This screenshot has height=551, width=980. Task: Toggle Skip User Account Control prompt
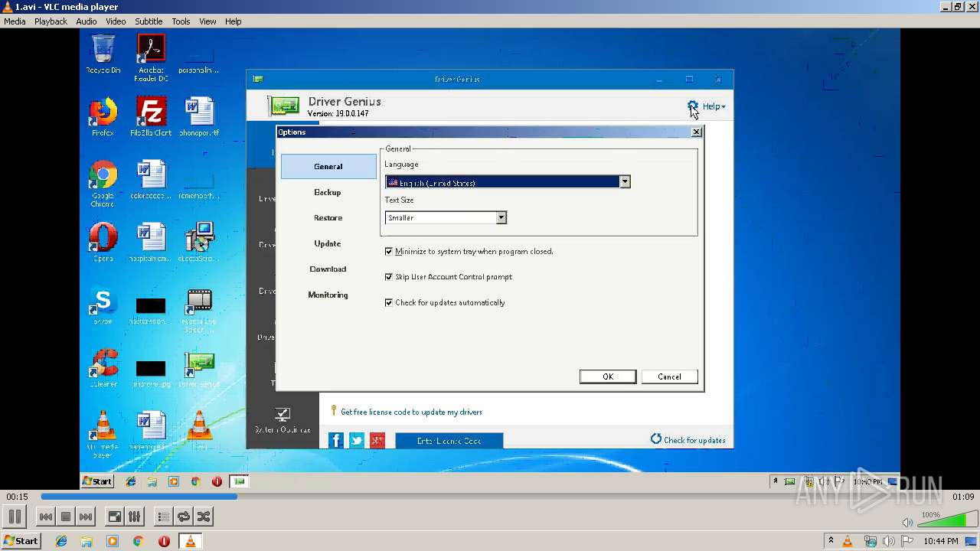point(389,277)
